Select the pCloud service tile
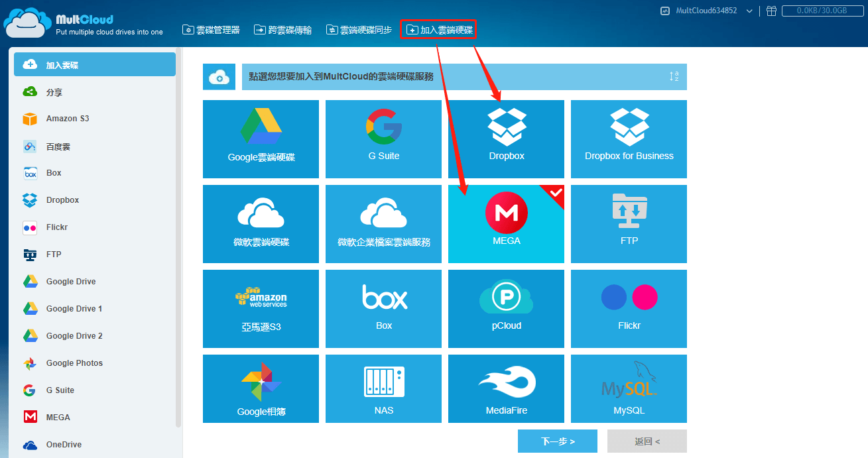 [x=506, y=309]
